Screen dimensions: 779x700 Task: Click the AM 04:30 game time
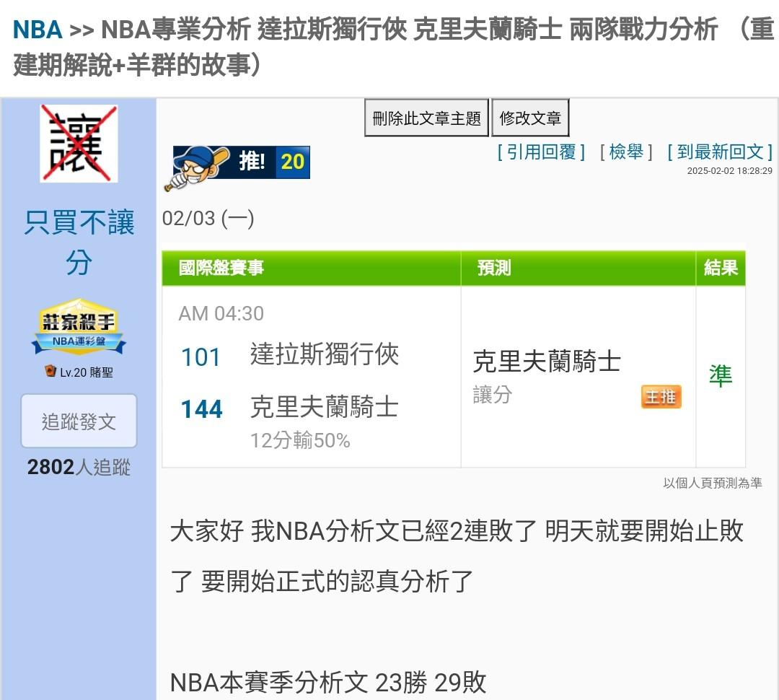tap(221, 314)
